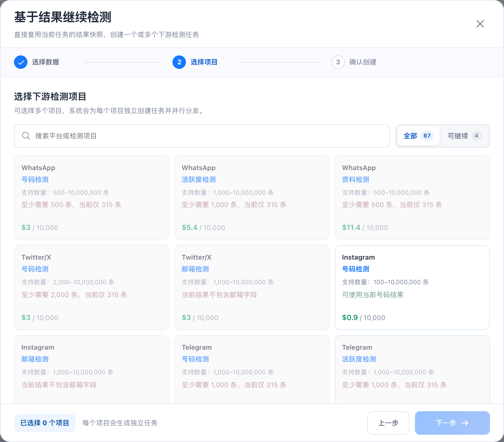504x442 pixels.
Task: Select the Twitter/X 邮箱检测 card
Action: 252,288
